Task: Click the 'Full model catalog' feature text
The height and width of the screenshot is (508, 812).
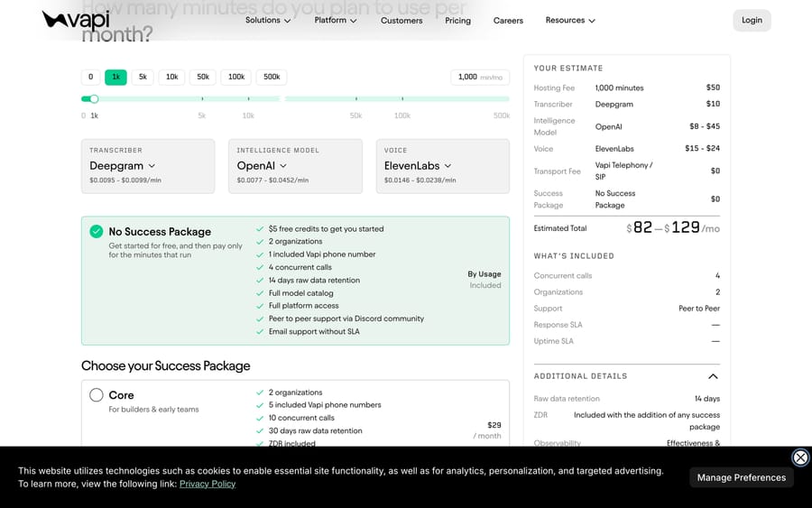Action: (x=300, y=293)
